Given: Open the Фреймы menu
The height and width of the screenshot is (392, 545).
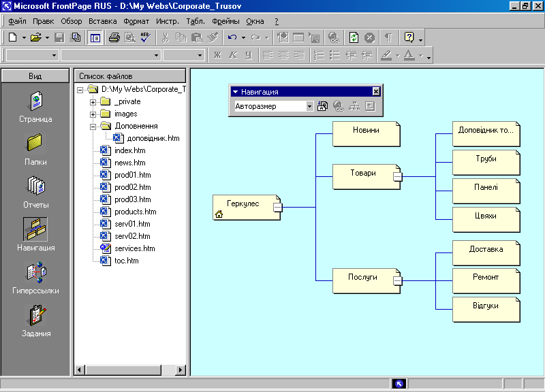Looking at the screenshot, I should tap(225, 21).
